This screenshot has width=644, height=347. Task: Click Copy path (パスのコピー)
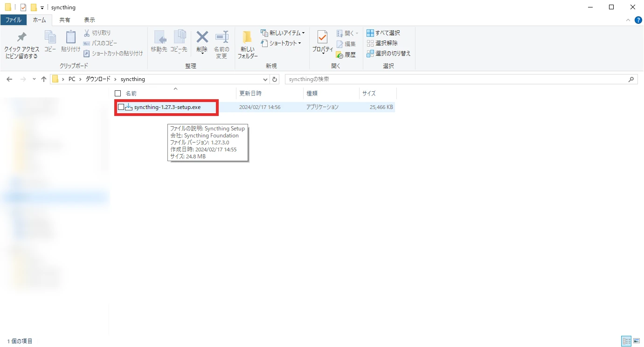[100, 43]
